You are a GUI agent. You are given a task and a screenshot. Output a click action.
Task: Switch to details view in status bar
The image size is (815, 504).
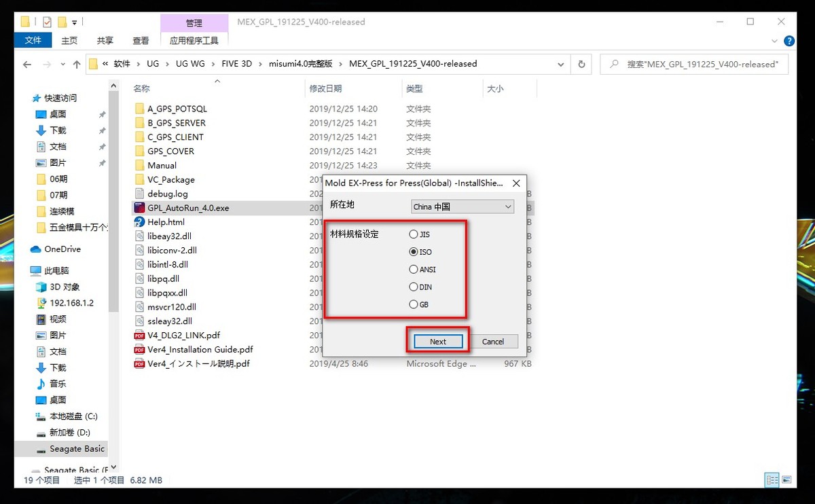pyautogui.click(x=772, y=480)
